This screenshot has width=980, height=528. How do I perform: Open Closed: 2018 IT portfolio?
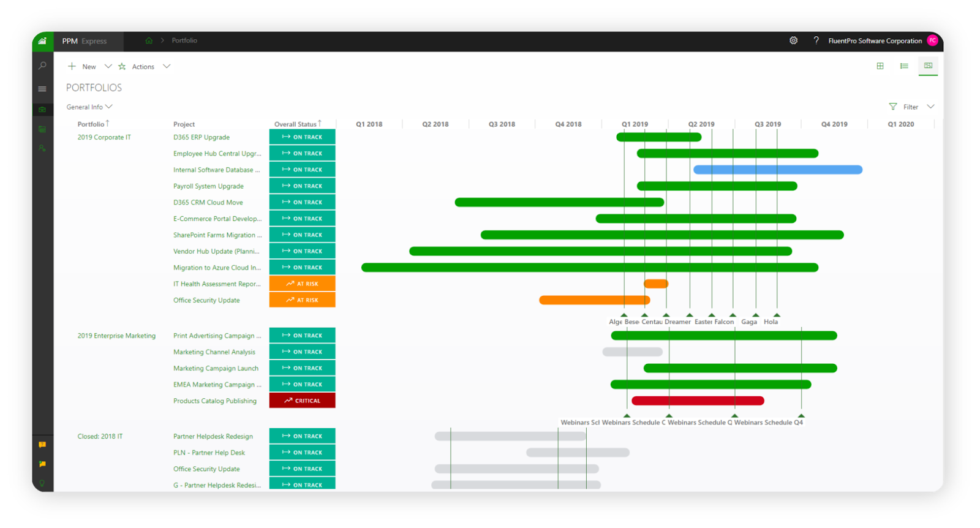pyautogui.click(x=100, y=436)
